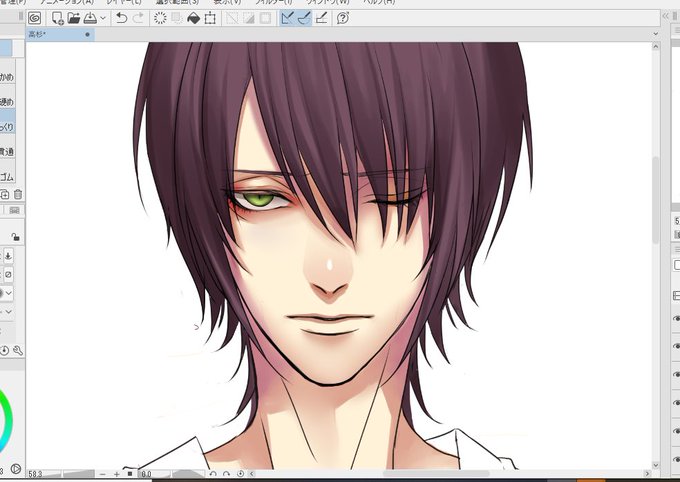Pick hue on the color wheel ring
This screenshot has width=680, height=482.
7,421
